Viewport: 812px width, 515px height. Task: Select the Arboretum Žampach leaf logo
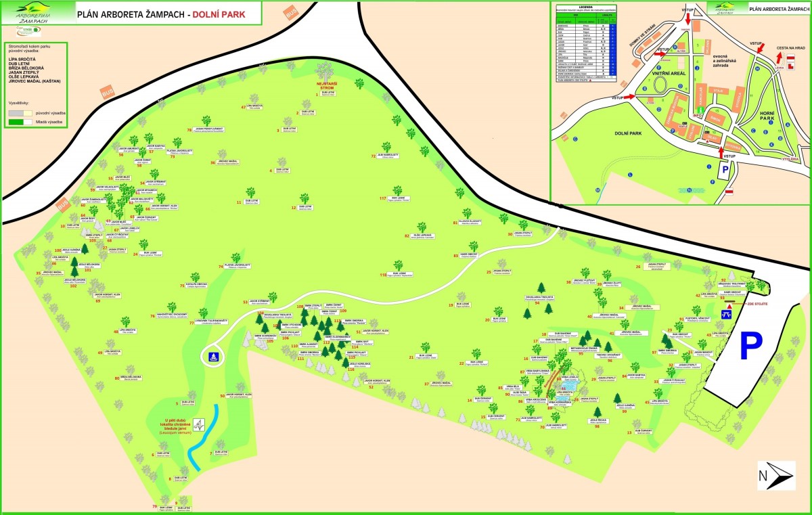coord(32,12)
